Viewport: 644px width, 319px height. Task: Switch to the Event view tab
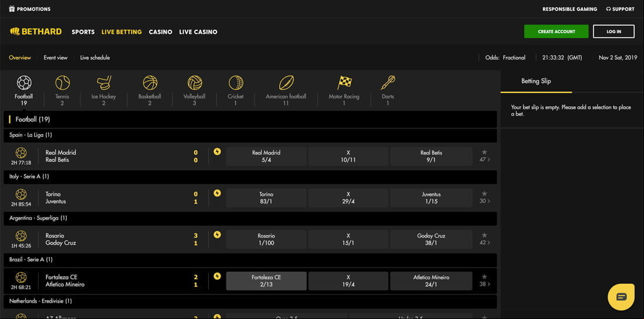click(56, 58)
